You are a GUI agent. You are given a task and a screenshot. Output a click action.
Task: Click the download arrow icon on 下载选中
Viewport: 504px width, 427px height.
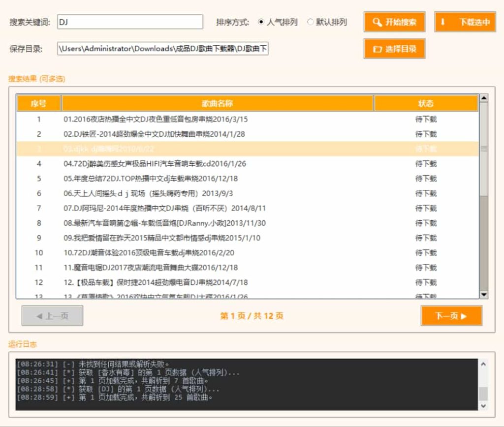[442, 22]
